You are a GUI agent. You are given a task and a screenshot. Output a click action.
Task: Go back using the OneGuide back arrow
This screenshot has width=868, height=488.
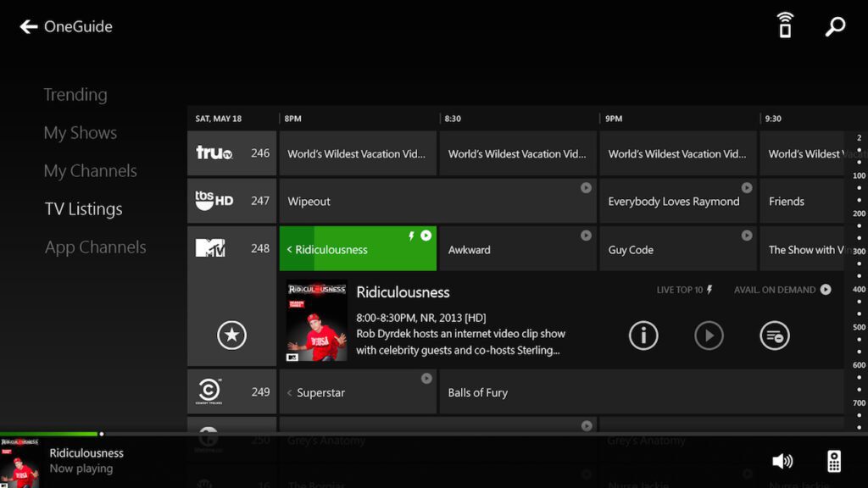[28, 26]
